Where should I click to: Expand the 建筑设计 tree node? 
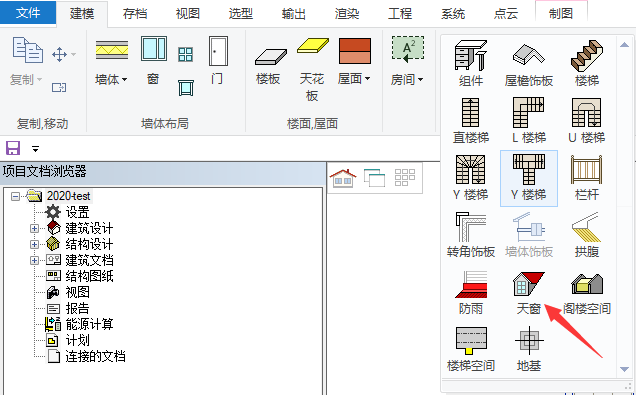coord(34,228)
